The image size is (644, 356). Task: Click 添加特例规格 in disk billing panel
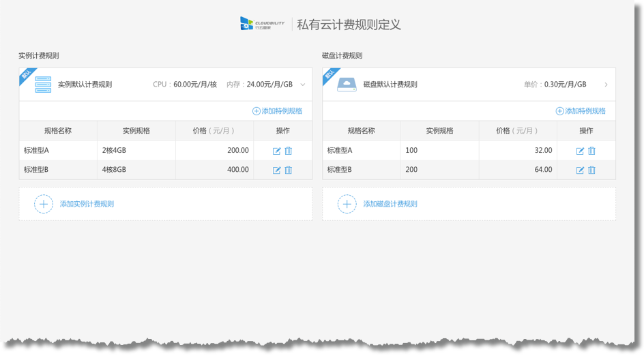click(x=581, y=110)
